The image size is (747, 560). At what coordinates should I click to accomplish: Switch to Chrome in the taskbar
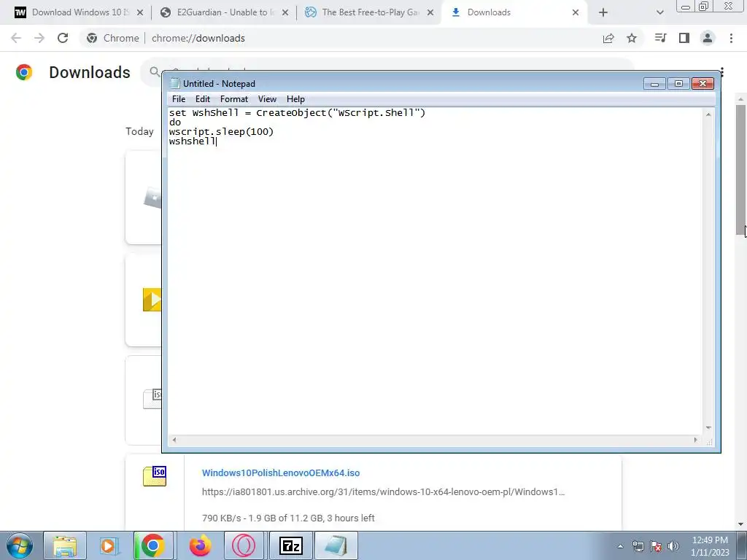click(x=152, y=546)
